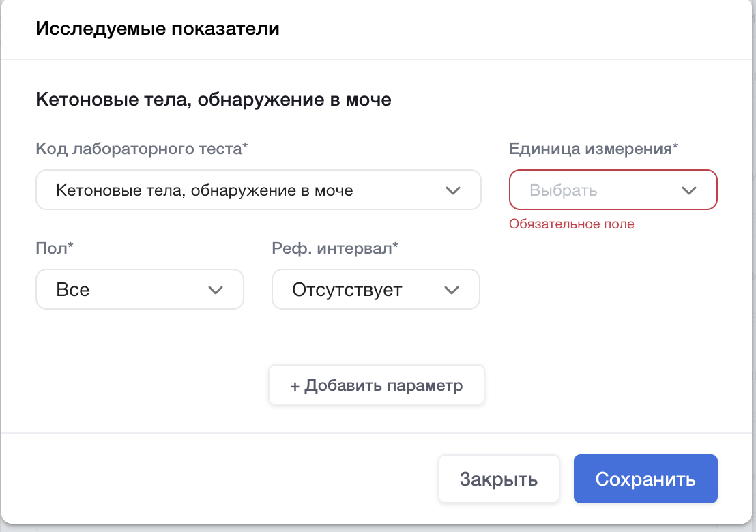Save the form with Сохранить

coord(645,479)
